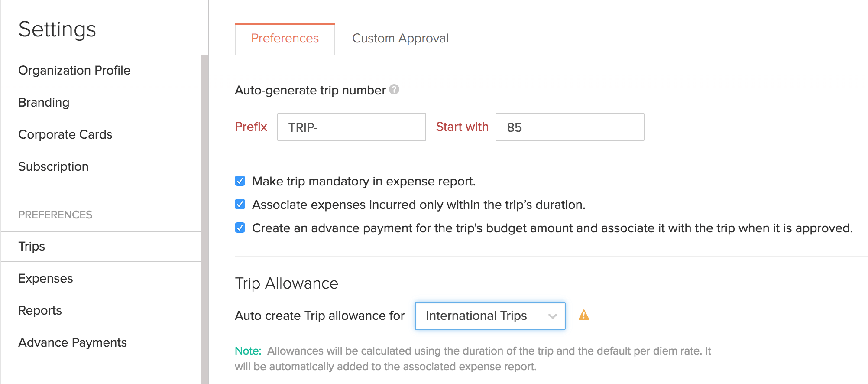
Task: Switch to the Custom Approval tab
Action: [x=400, y=39]
